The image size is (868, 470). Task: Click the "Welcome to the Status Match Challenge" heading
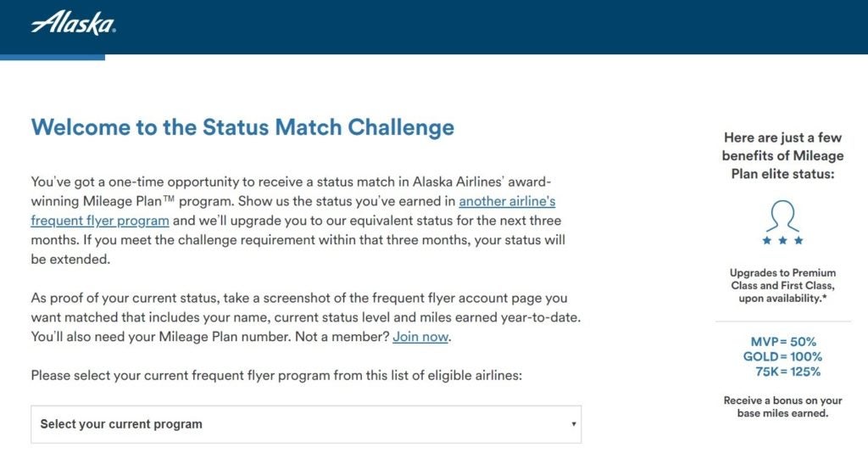pyautogui.click(x=242, y=128)
